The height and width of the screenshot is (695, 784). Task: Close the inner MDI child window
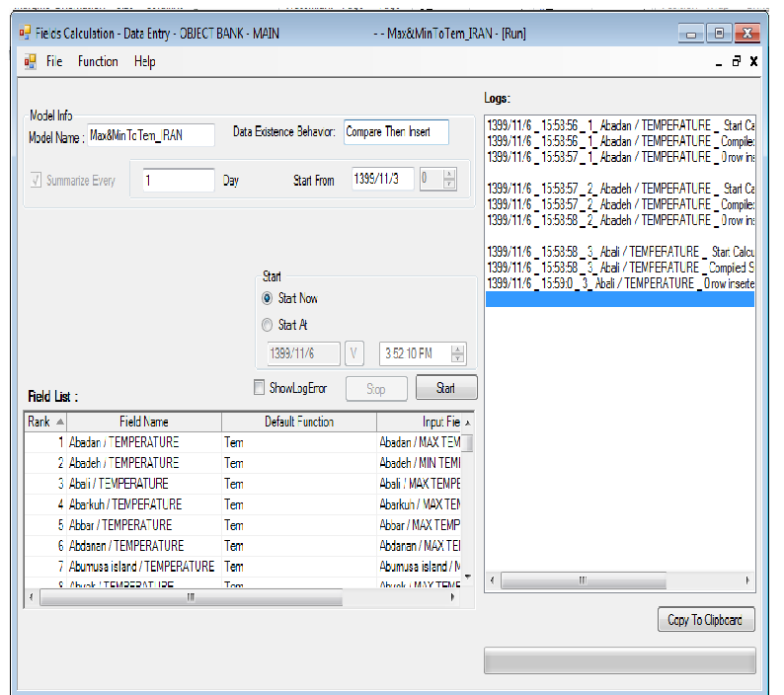coord(753,61)
